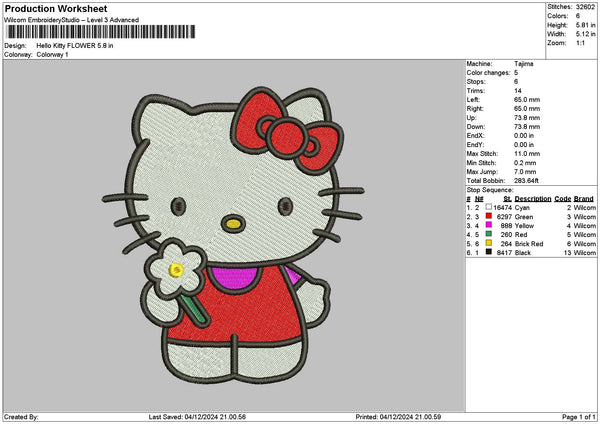Click the Min Stitch value '0.2 mm'
The width and height of the screenshot is (600, 424).
click(x=525, y=163)
